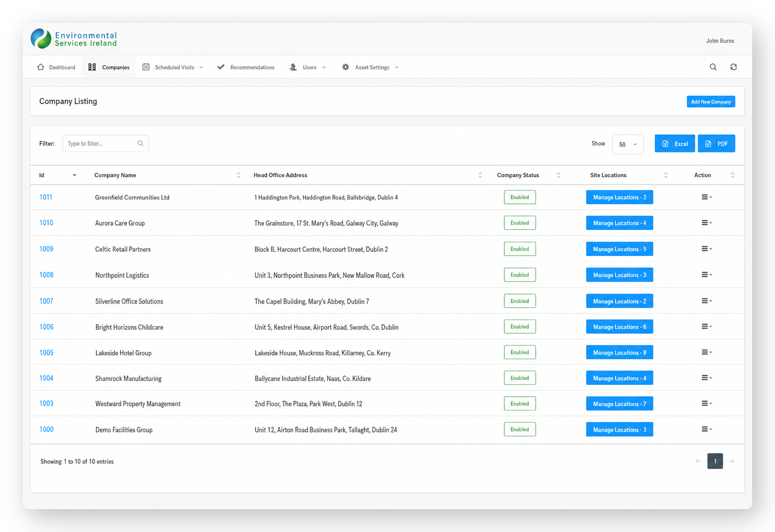Export table to PDF
775x532 pixels.
[x=716, y=143]
